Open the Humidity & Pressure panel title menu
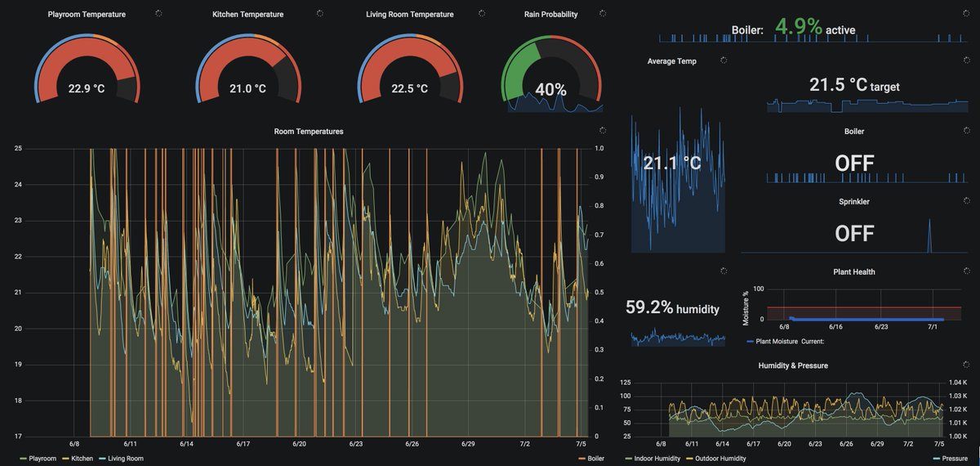980x466 pixels. pyautogui.click(x=793, y=365)
